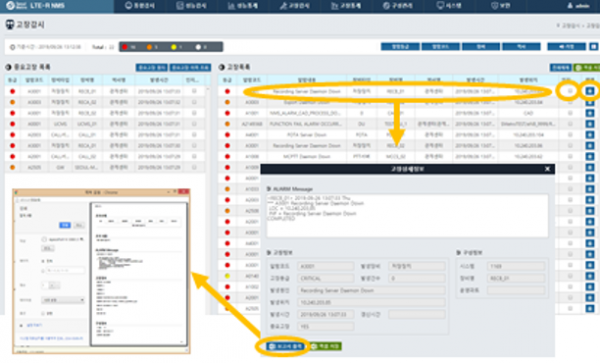Filter by orange major alarm counter
This screenshot has height=363, width=600.
pos(152,47)
